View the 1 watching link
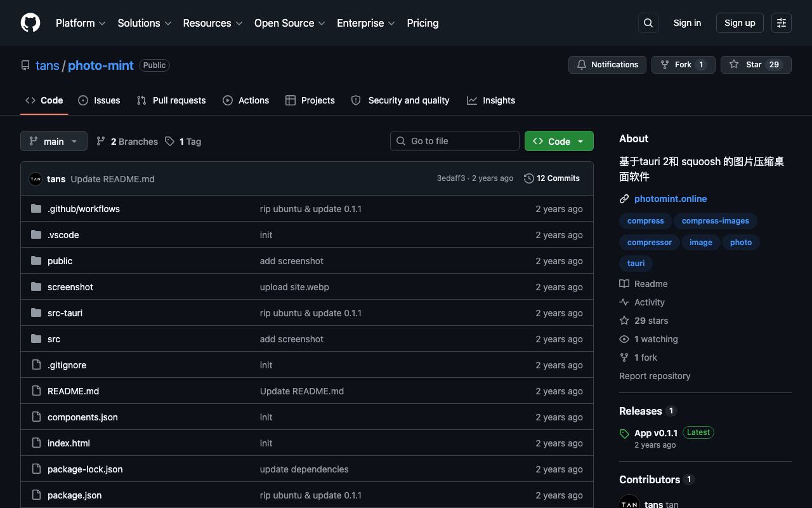Screen dimensions: 812x508 coord(648,339)
